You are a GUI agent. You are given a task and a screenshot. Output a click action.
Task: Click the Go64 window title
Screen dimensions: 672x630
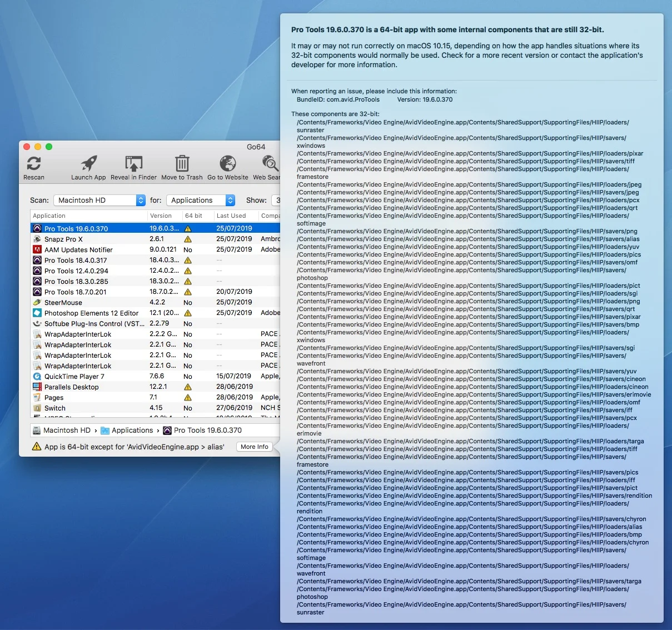(x=256, y=147)
